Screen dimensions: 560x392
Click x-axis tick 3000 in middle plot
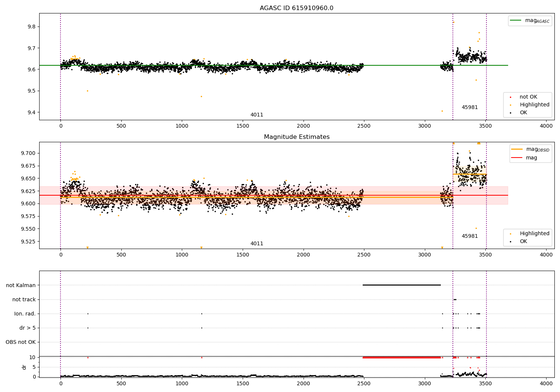click(425, 255)
